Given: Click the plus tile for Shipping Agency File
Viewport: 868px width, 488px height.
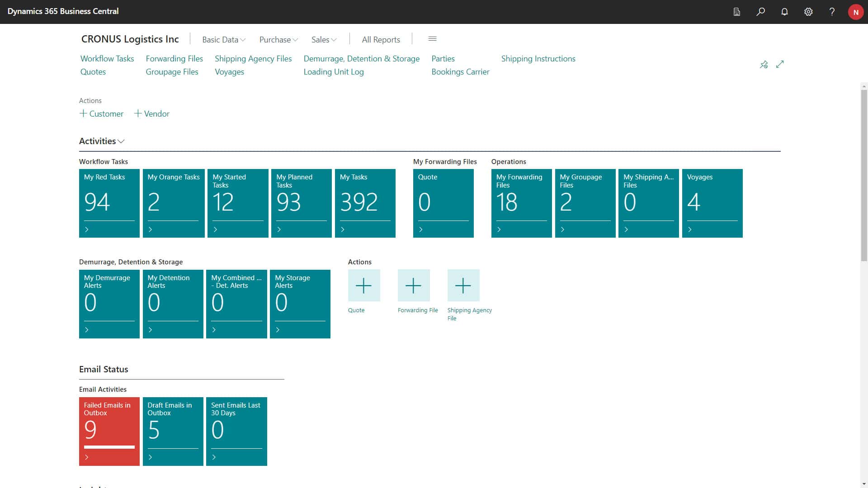Looking at the screenshot, I should point(463,286).
